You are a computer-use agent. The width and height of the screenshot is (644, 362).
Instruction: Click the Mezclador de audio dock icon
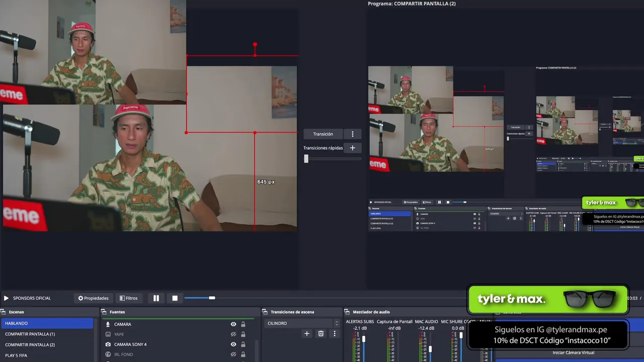347,312
